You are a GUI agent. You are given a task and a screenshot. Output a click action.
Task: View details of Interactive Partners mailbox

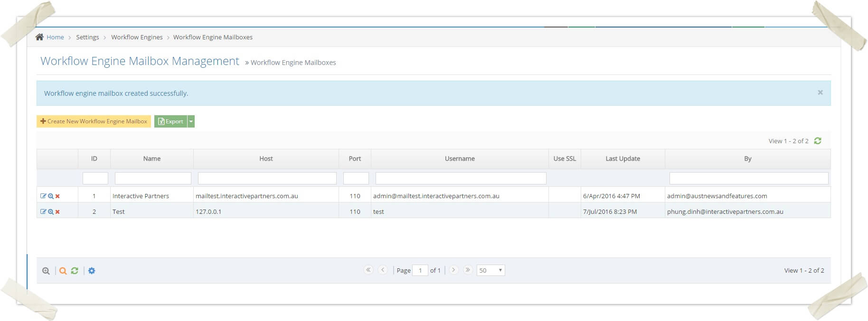(51, 196)
